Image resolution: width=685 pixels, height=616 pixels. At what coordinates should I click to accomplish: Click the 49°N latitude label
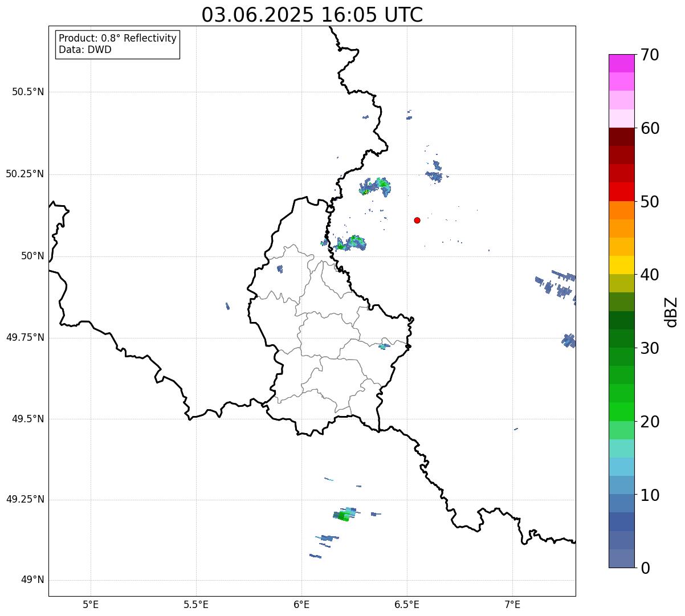(32, 580)
